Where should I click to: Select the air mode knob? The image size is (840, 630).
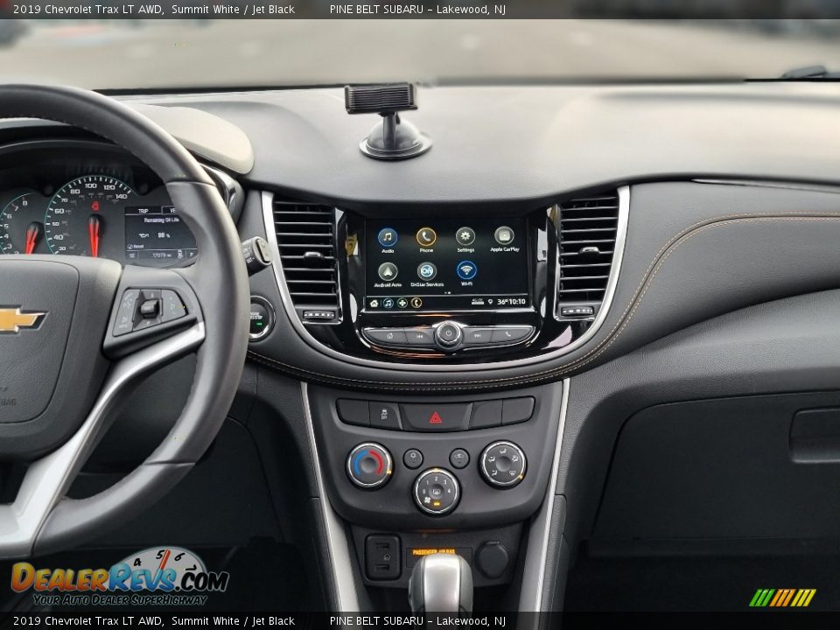(502, 464)
